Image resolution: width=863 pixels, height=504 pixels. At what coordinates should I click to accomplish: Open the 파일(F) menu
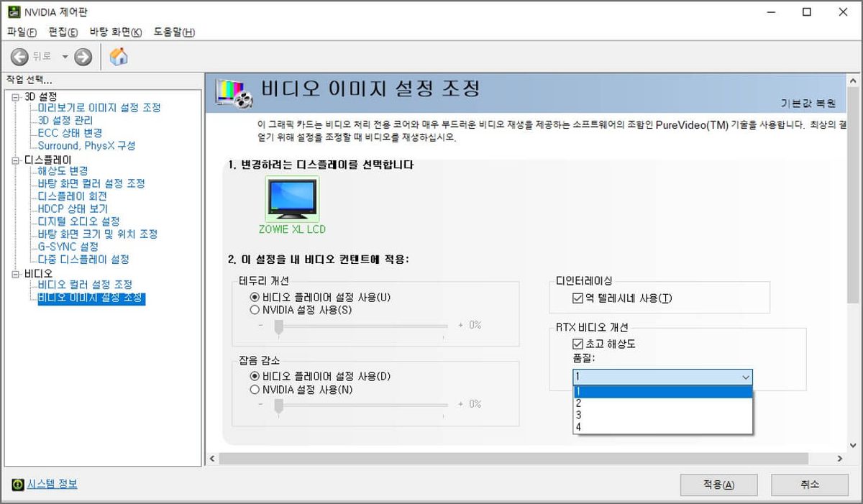point(22,32)
